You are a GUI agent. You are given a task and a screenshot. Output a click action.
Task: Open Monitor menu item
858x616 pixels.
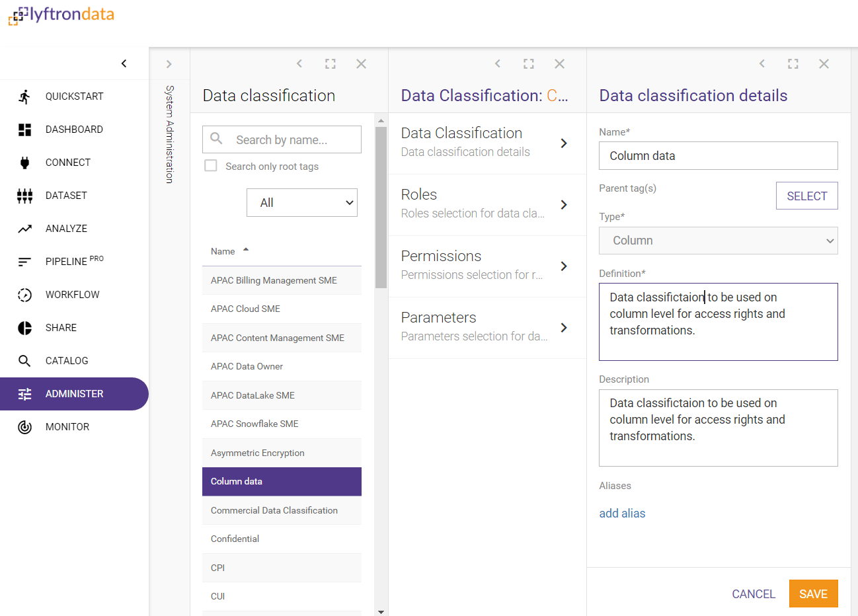click(74, 427)
